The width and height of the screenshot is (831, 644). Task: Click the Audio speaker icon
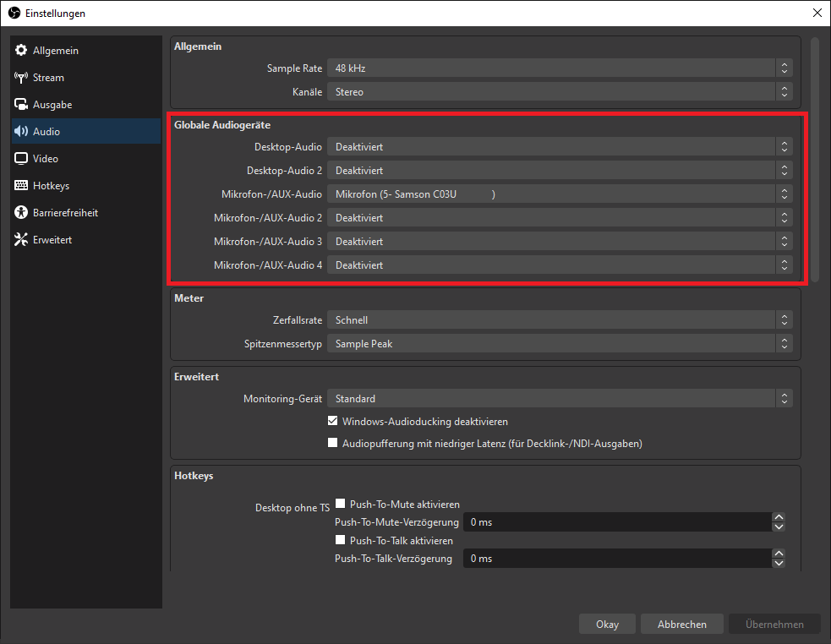(x=21, y=132)
